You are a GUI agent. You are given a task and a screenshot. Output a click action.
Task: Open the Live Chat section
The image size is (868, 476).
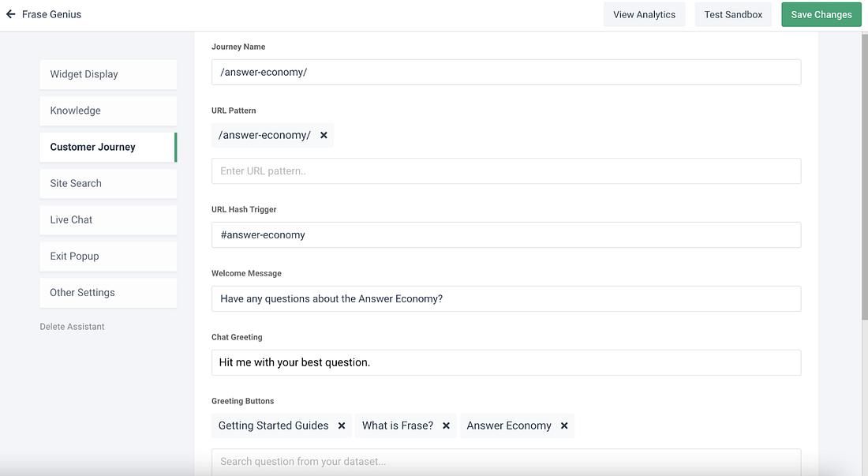pyautogui.click(x=109, y=219)
